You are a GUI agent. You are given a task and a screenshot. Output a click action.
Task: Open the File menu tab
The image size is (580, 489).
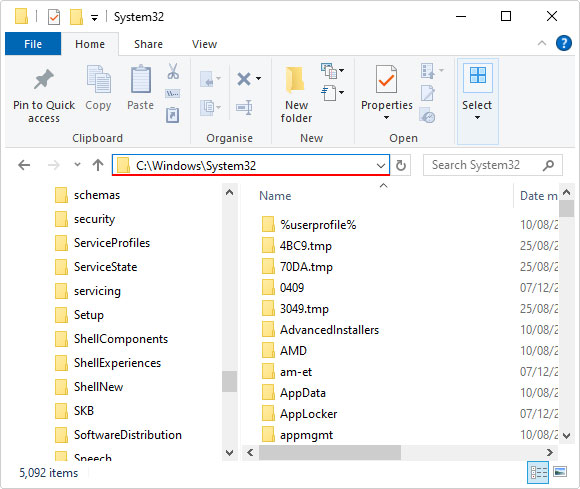tap(33, 44)
